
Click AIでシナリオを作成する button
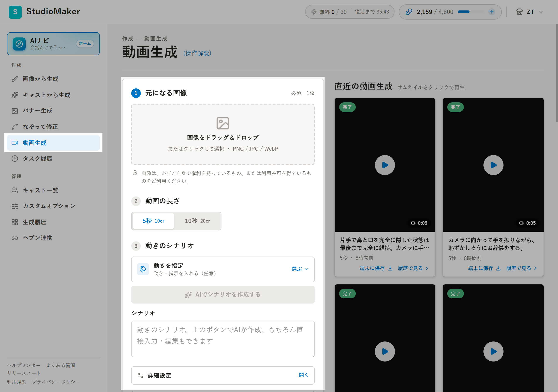223,295
